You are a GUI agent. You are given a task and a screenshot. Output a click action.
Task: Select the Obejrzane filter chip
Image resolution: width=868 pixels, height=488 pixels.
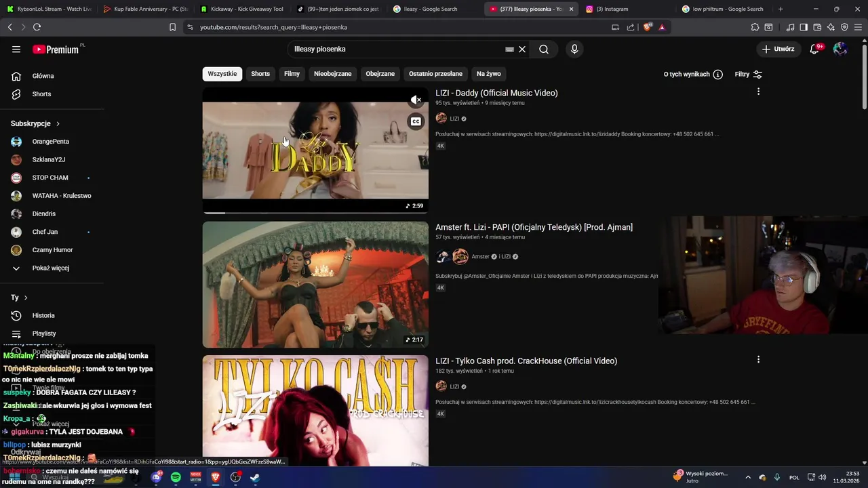380,74
